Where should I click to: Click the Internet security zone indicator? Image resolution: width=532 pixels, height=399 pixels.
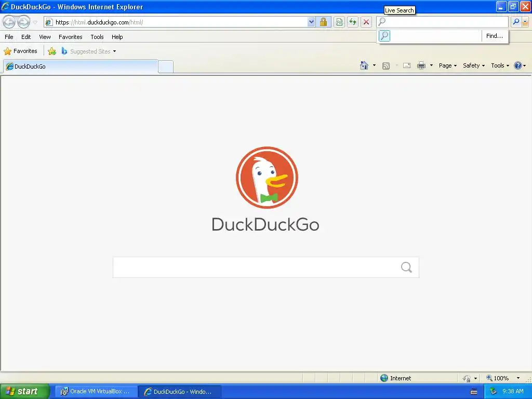click(395, 378)
